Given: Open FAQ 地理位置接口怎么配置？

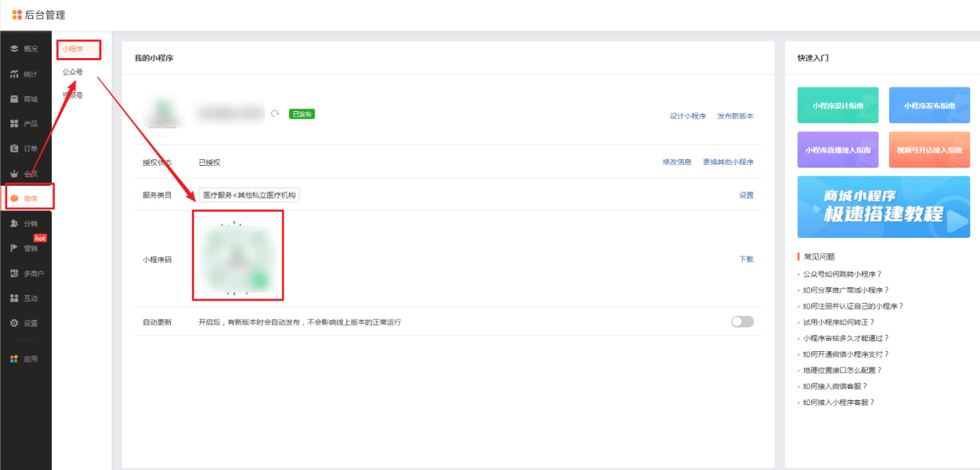Looking at the screenshot, I should tap(842, 371).
